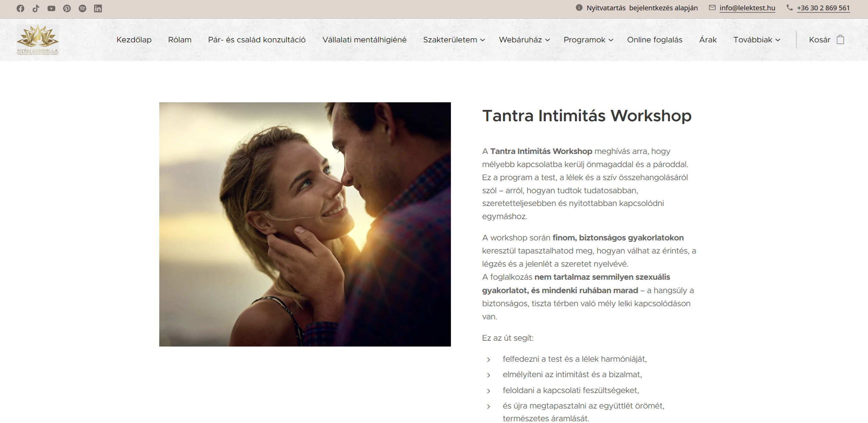Go to the Kezdőlap page

point(134,40)
